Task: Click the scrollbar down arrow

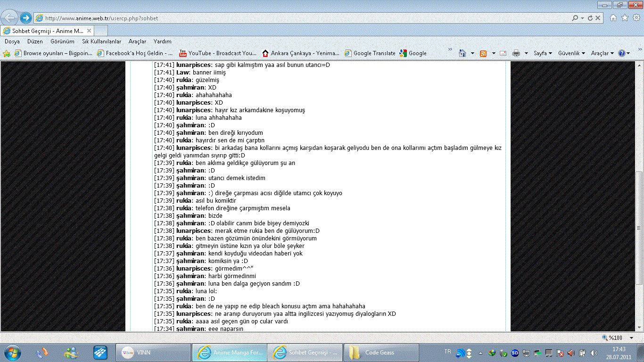Action: pos(639,328)
